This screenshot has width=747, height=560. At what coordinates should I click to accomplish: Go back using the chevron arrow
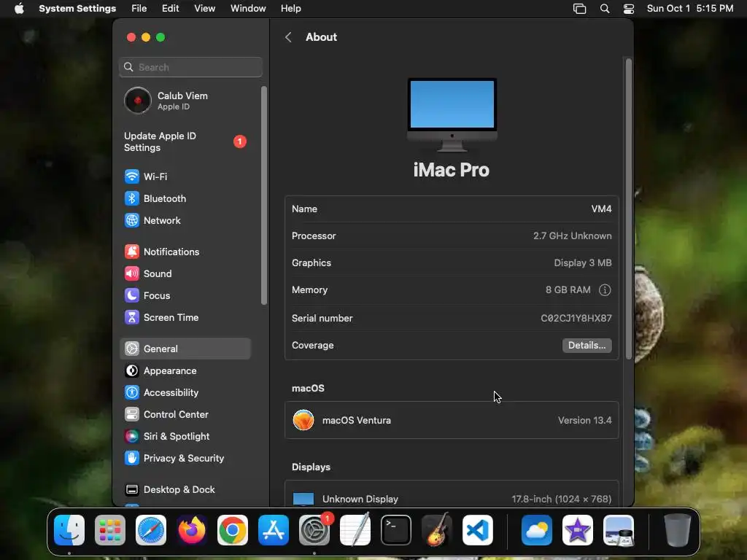(288, 37)
